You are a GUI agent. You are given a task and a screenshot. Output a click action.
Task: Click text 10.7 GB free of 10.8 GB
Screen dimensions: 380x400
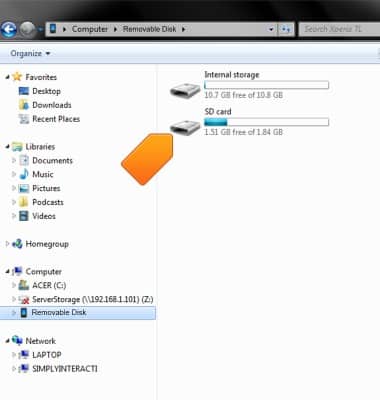pos(243,95)
